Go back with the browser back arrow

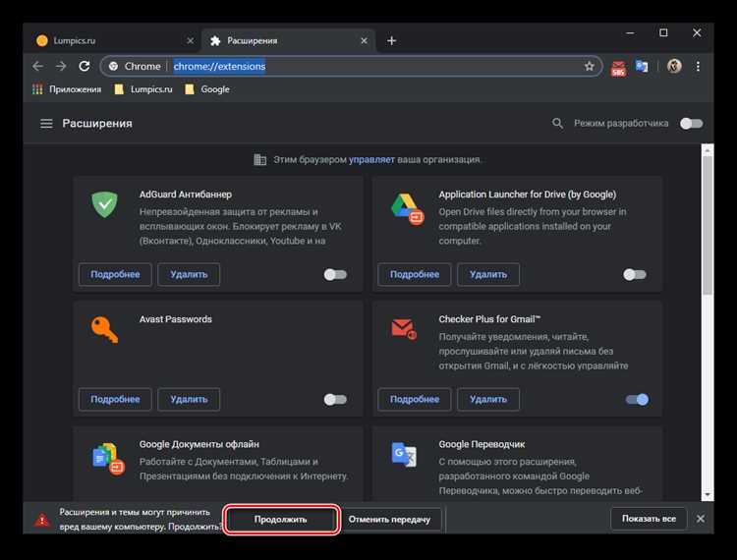coord(37,66)
